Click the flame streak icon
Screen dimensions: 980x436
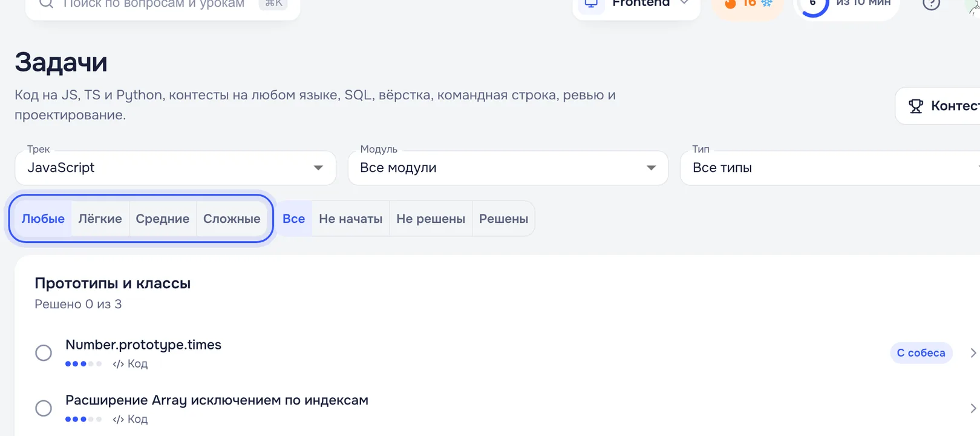(731, 4)
